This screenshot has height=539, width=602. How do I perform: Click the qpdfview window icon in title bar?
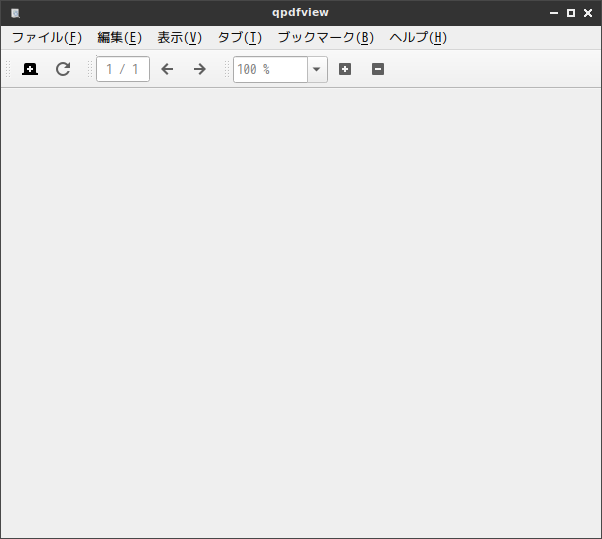pos(15,13)
